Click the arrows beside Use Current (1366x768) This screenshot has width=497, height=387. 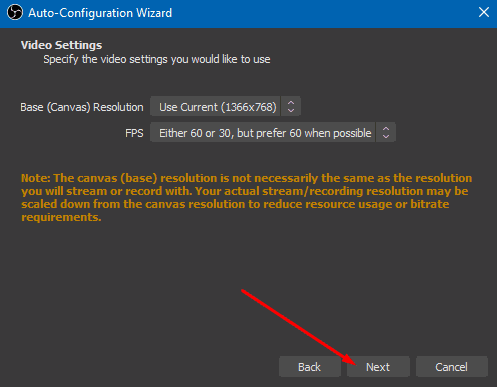point(291,107)
